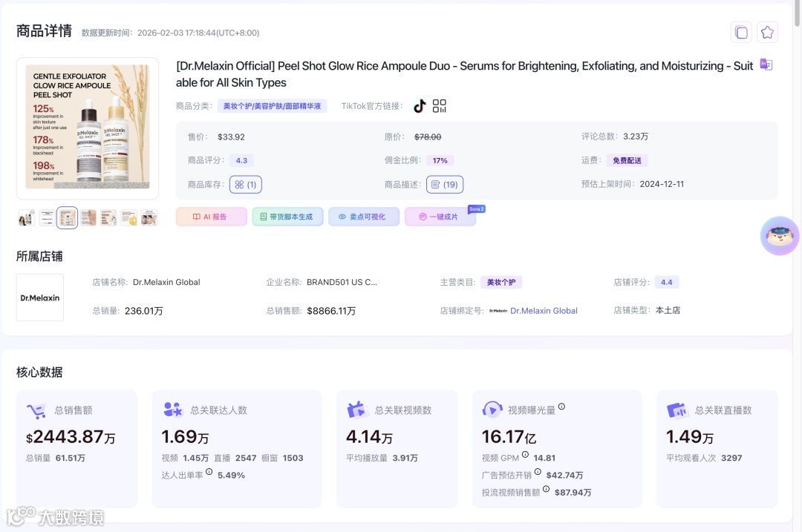Click the 总关联视频数 video icon

[356, 410]
